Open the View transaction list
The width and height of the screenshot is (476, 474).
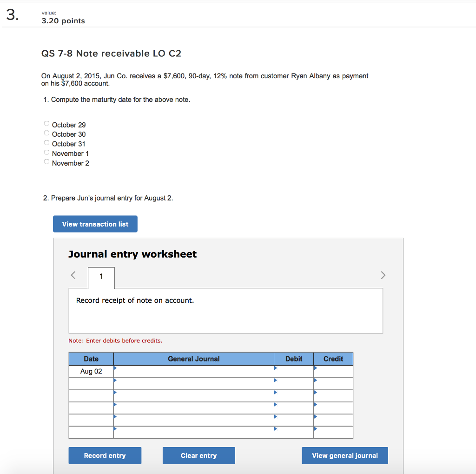tap(95, 224)
